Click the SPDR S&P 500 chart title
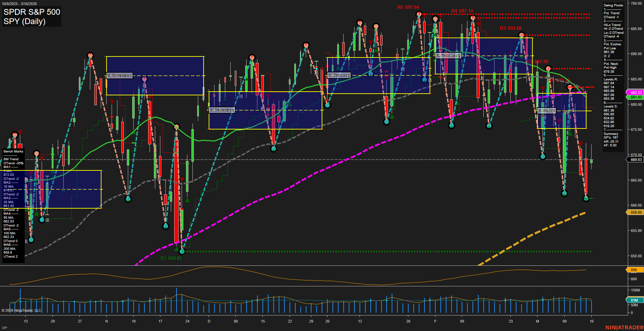 click(x=31, y=13)
